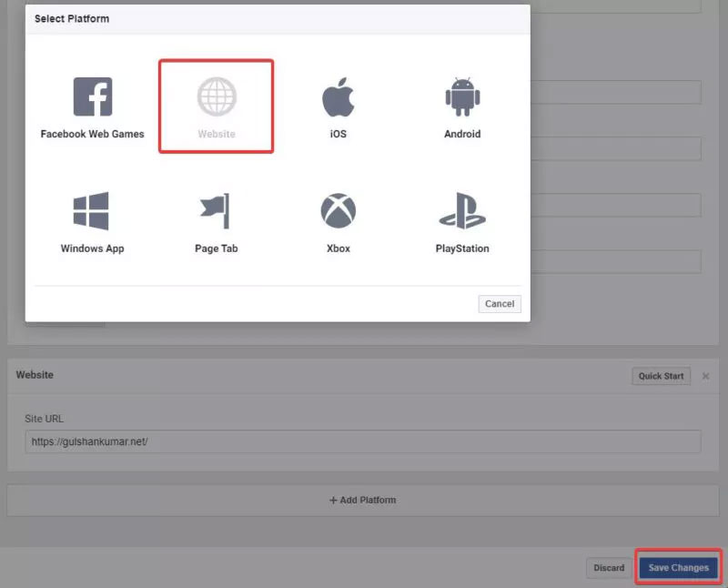
Task: Remove the Website platform section
Action: point(705,376)
